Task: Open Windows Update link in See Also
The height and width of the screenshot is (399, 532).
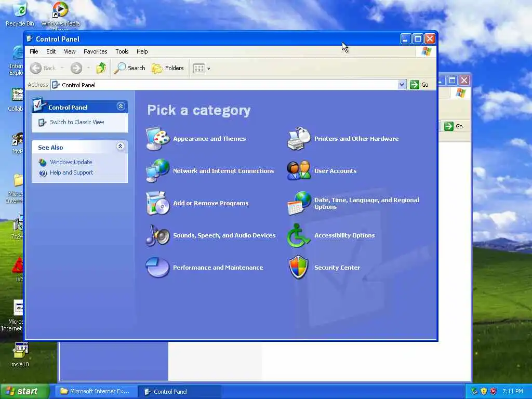Action: click(x=71, y=162)
